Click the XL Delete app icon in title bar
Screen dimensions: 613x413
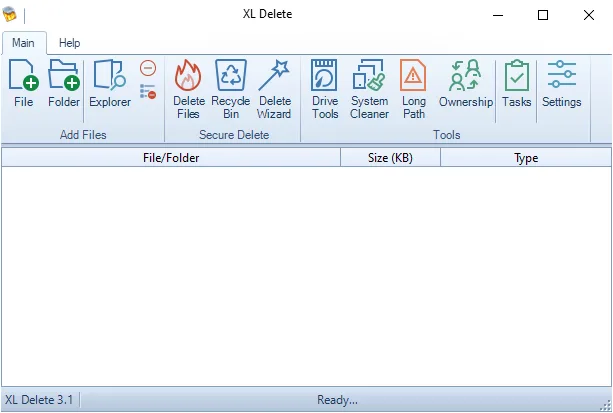point(10,14)
